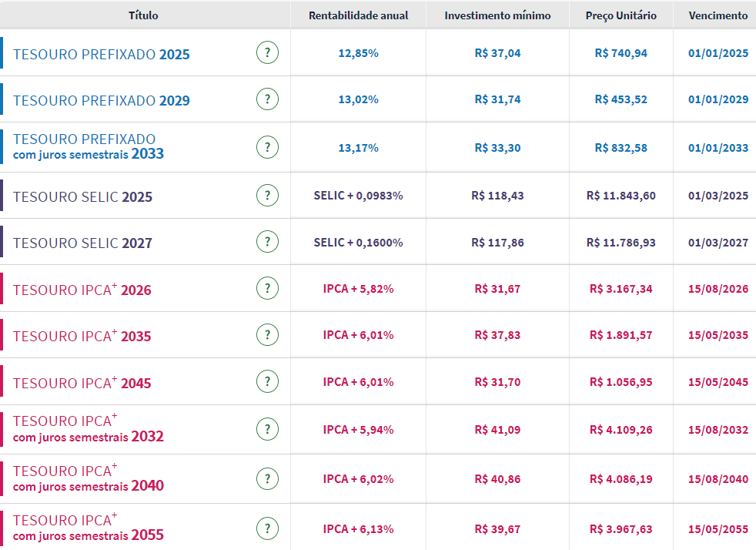Click question mark for Tesouro Selic 2025
Image resolution: width=756 pixels, height=550 pixels.
[x=267, y=196]
